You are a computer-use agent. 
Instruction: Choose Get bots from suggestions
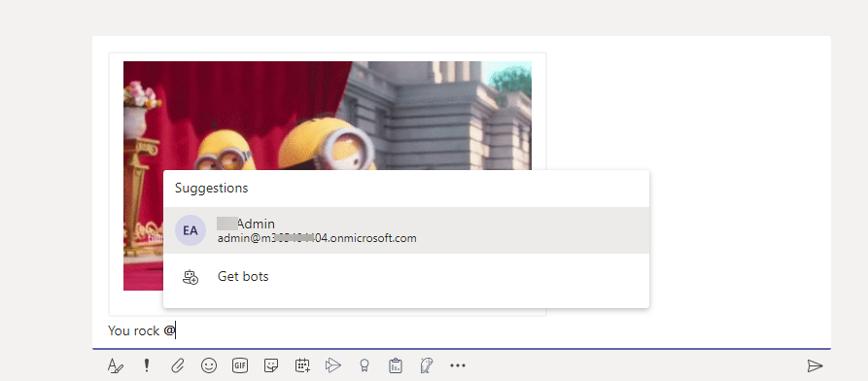406,276
